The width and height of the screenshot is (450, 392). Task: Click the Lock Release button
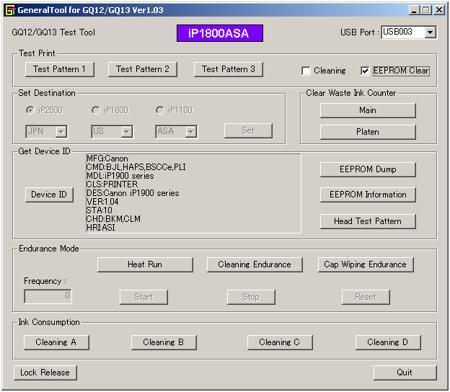tap(45, 373)
